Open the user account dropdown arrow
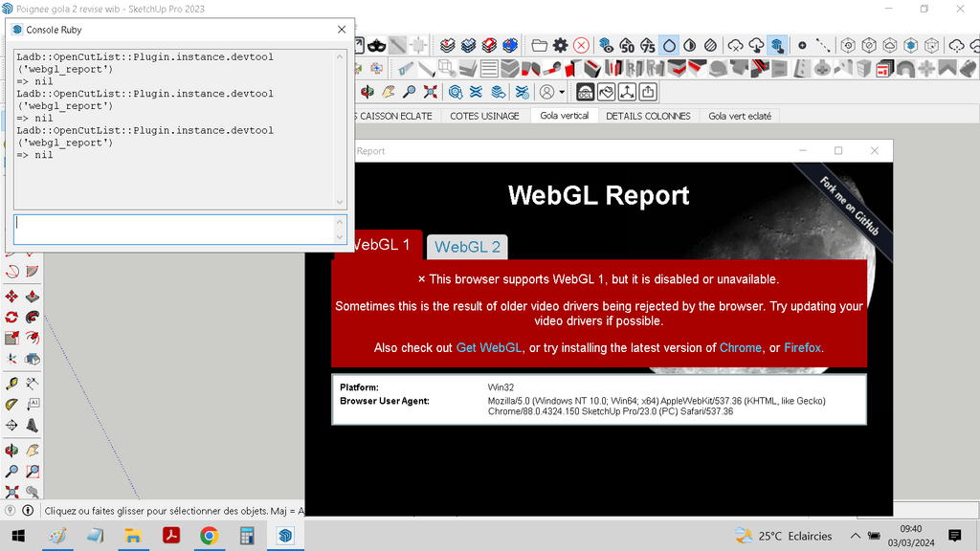This screenshot has height=551, width=980. (562, 93)
